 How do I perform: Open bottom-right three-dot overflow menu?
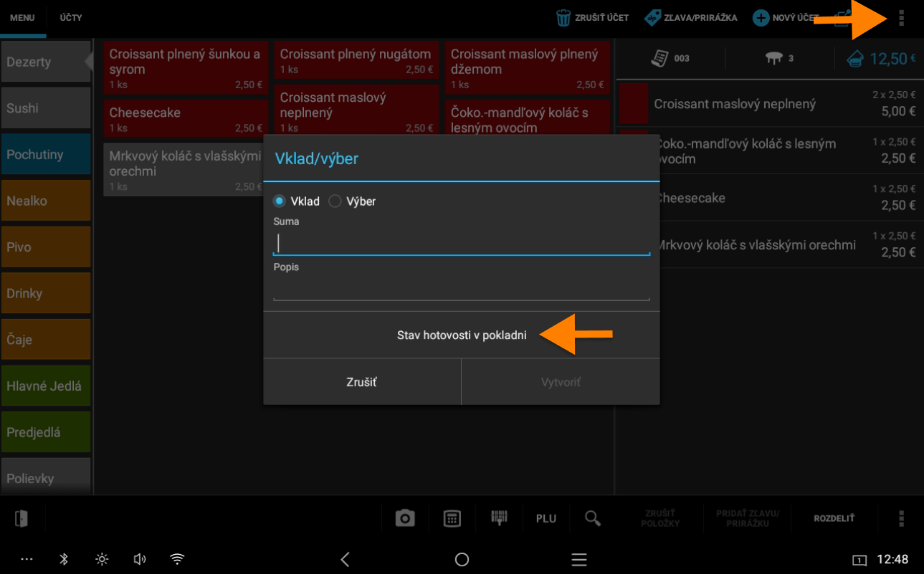tap(901, 518)
